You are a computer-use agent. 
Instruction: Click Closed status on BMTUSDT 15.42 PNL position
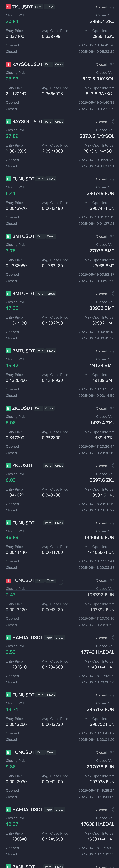point(101,351)
